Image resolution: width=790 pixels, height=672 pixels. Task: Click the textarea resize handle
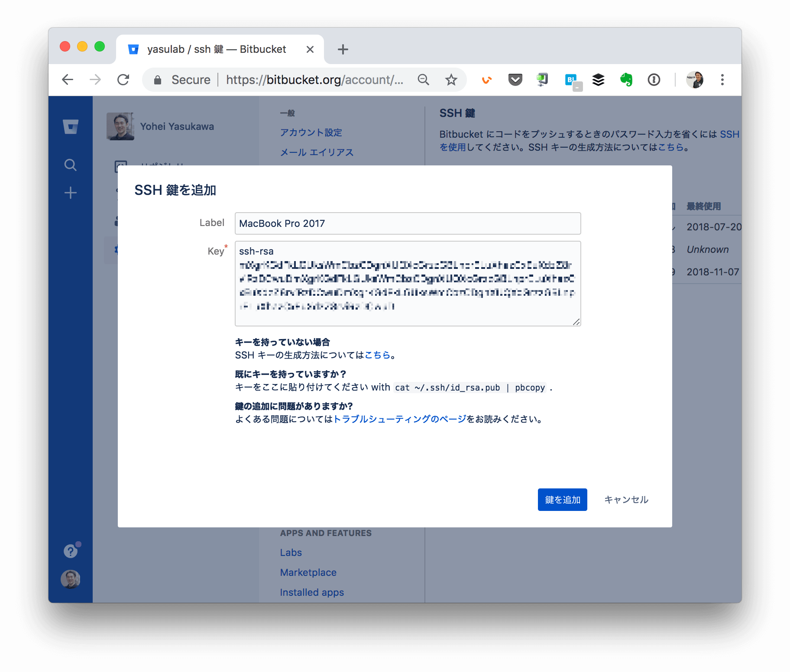tap(576, 322)
